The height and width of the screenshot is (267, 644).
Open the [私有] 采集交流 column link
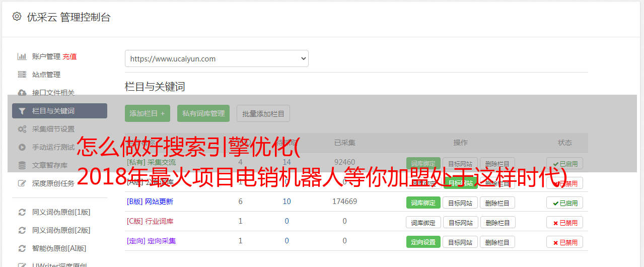tap(152, 162)
